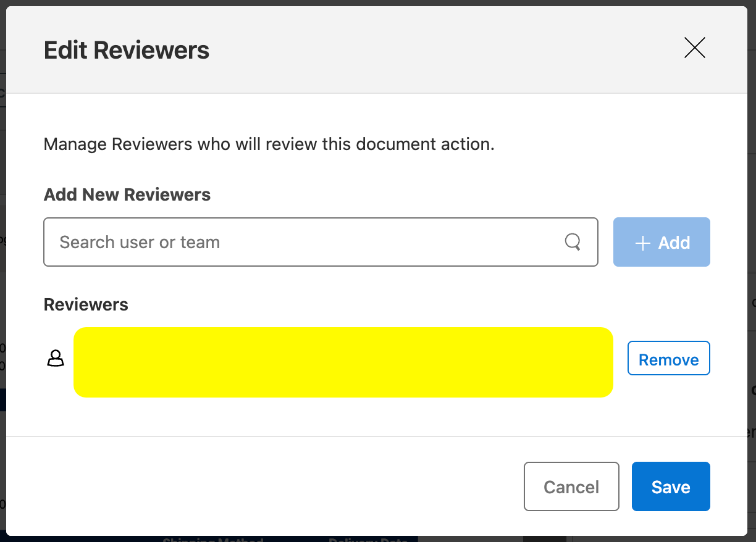The width and height of the screenshot is (756, 542).
Task: Click the plus icon inside the Add button
Action: 643,242
